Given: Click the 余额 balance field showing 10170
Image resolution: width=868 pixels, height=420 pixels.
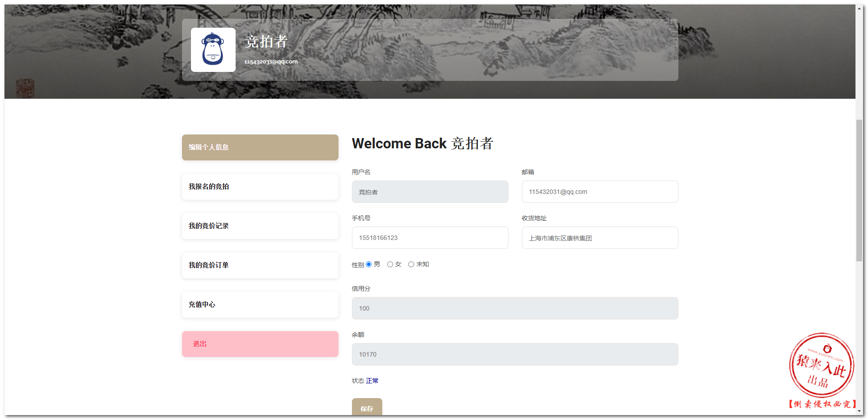Looking at the screenshot, I should click(515, 354).
